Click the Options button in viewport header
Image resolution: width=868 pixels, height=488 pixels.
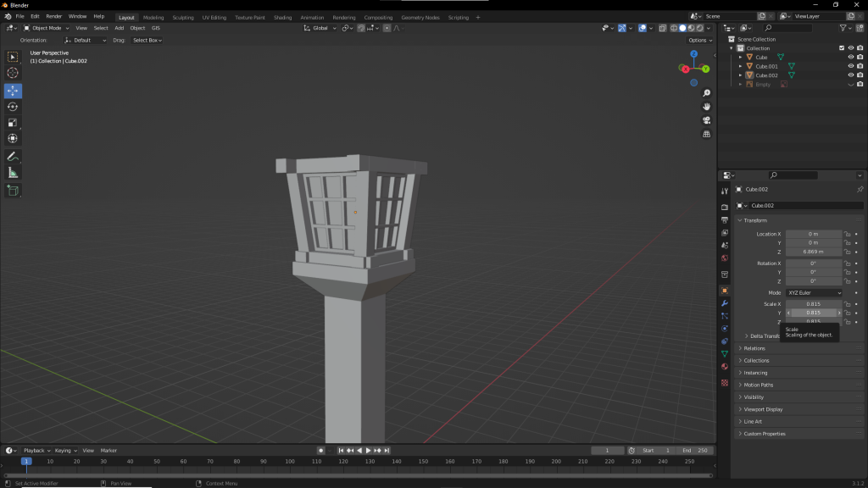[x=698, y=40]
